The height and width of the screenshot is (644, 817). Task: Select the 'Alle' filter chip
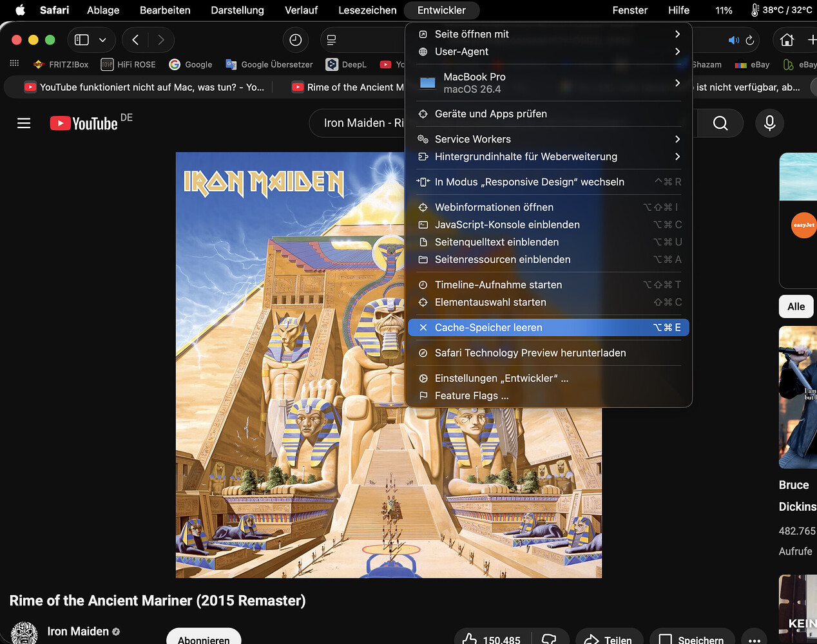pos(796,307)
